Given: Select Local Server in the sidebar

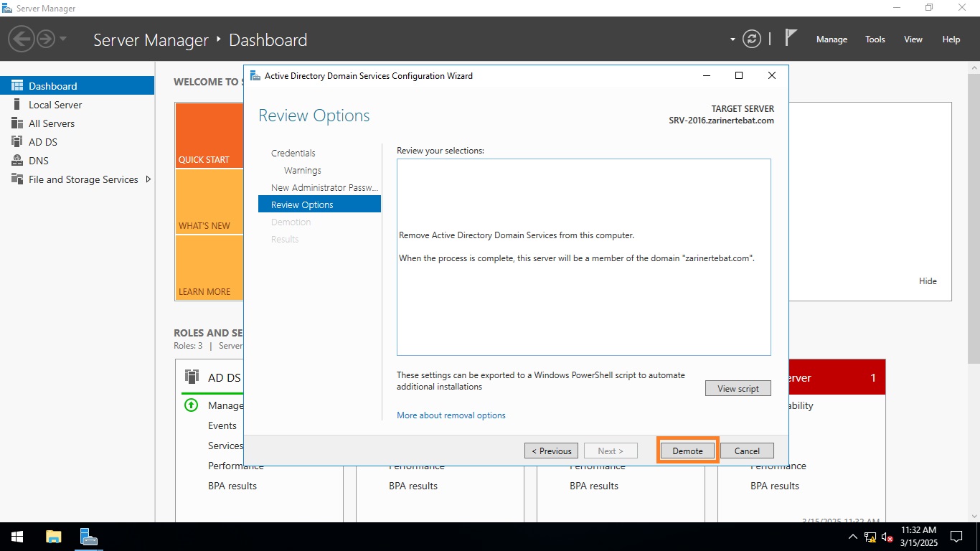Looking at the screenshot, I should coord(77,104).
